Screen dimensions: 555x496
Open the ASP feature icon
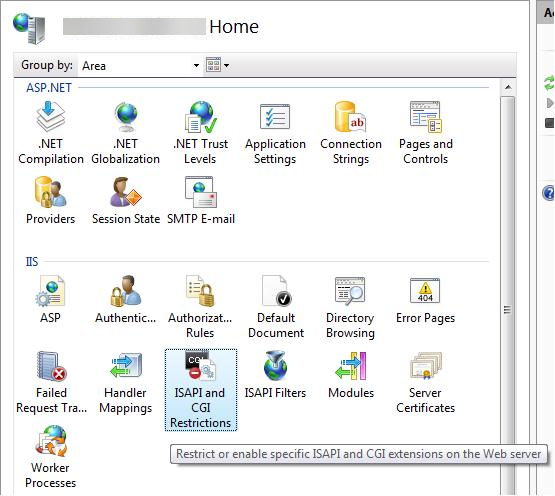click(50, 300)
